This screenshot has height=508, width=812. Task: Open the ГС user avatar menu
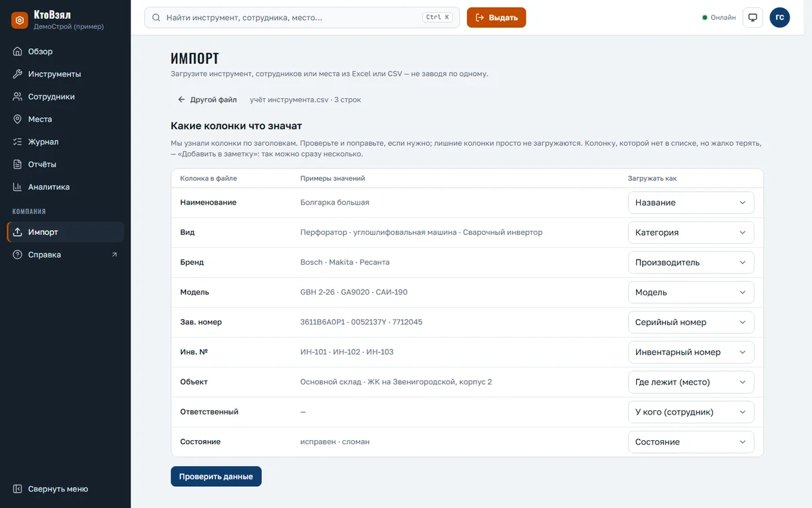point(780,18)
